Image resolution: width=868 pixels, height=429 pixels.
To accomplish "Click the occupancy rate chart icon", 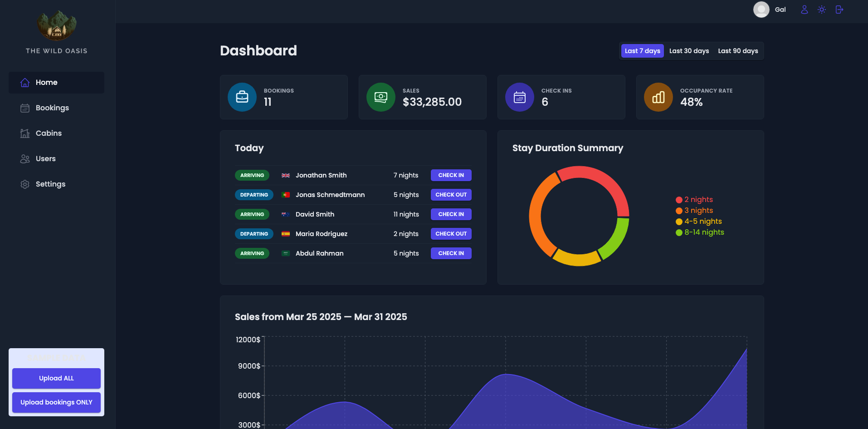I will (658, 97).
